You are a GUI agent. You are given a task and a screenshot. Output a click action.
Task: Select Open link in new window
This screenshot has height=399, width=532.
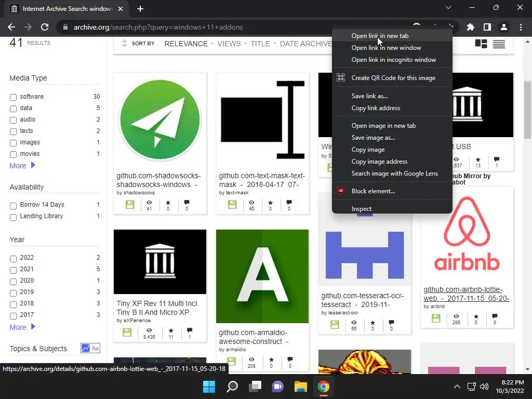pos(392,47)
